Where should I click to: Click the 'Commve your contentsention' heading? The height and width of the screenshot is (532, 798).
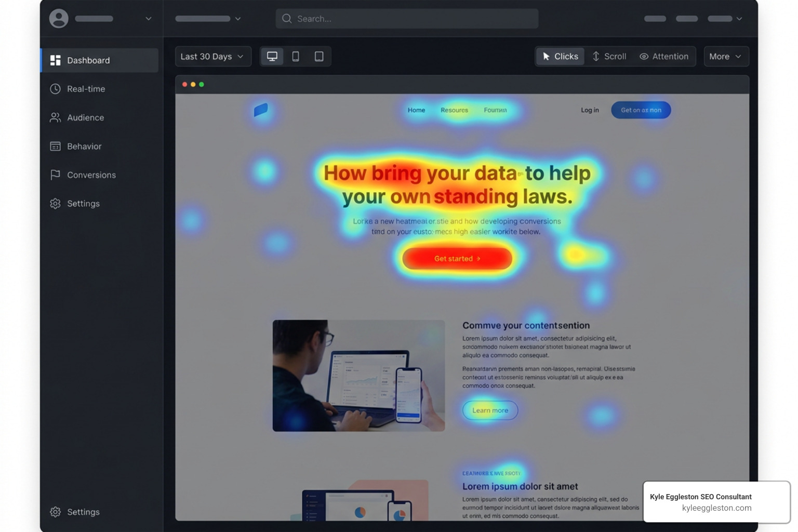(526, 326)
